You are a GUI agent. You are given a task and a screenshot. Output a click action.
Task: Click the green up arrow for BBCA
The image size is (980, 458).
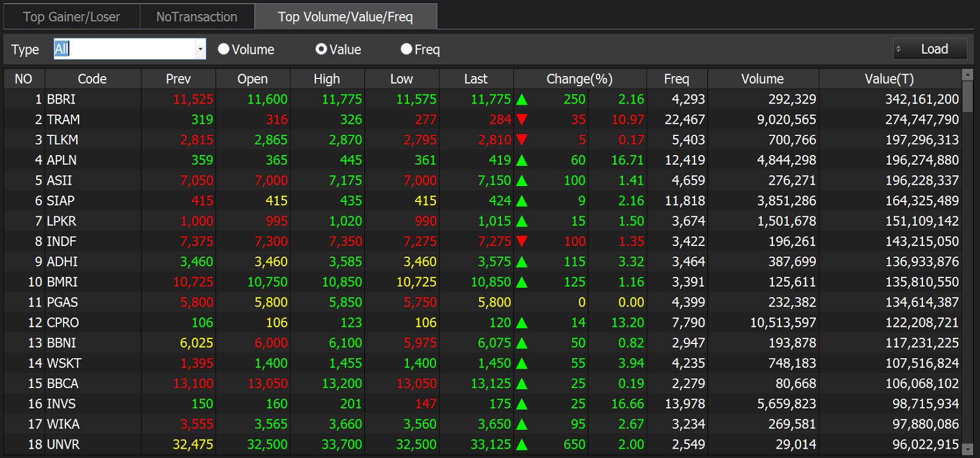coord(522,384)
